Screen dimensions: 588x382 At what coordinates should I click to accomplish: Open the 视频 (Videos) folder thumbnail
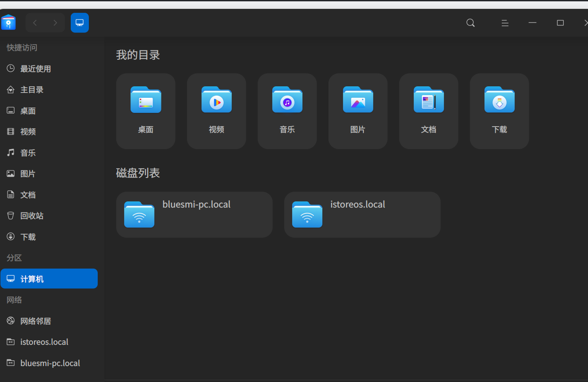216,111
